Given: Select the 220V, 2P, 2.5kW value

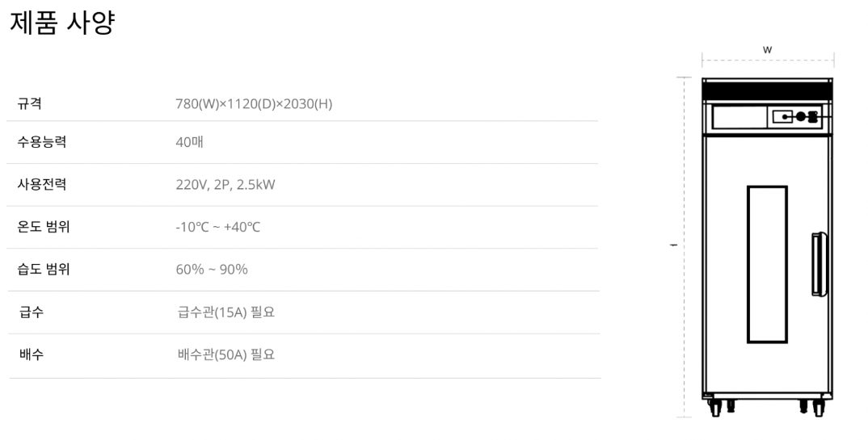Looking at the screenshot, I should tap(225, 184).
